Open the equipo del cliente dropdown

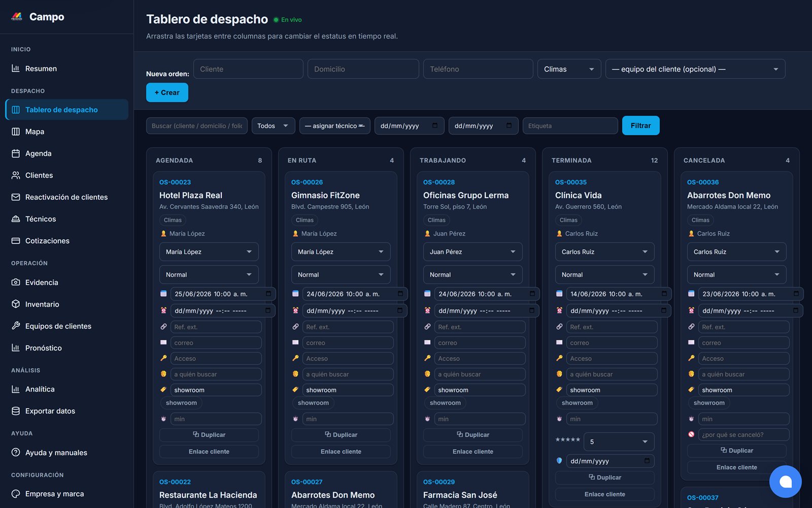click(x=695, y=69)
